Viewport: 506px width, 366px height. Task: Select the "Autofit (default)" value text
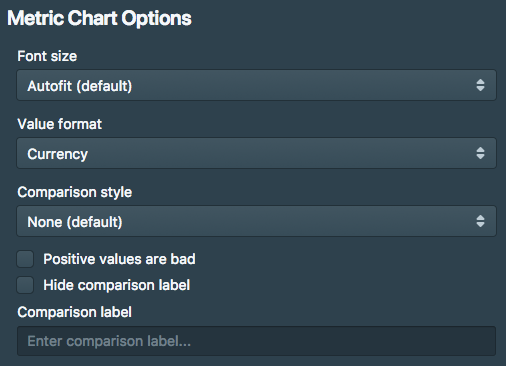point(80,86)
